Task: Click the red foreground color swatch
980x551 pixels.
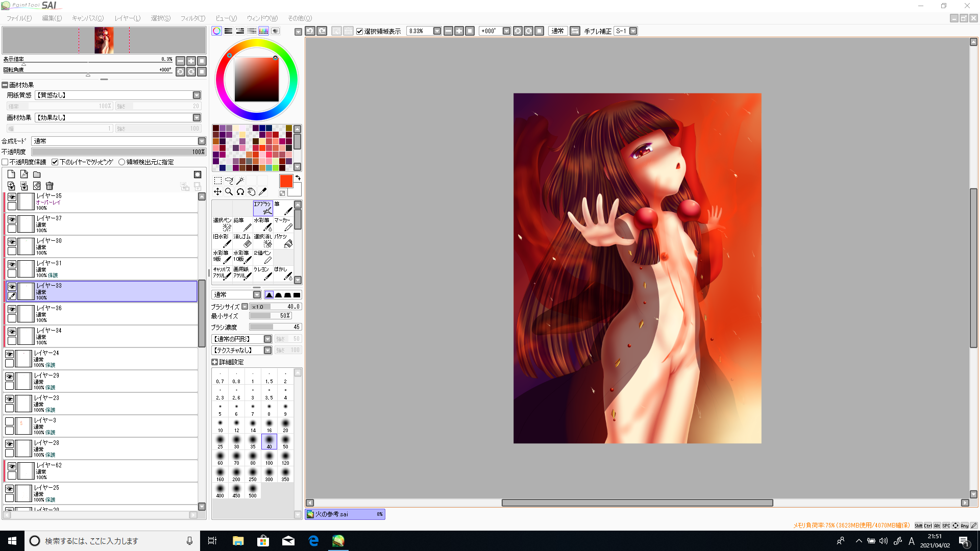Action: pos(286,181)
